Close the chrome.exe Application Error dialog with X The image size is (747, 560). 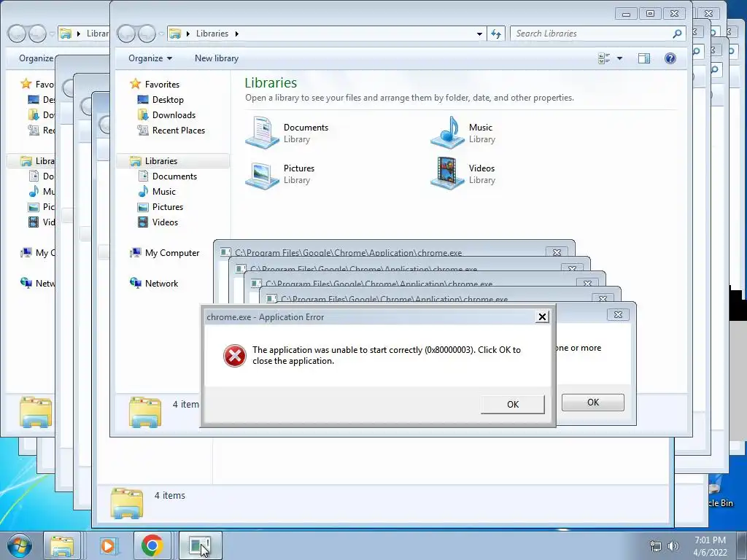[542, 316]
